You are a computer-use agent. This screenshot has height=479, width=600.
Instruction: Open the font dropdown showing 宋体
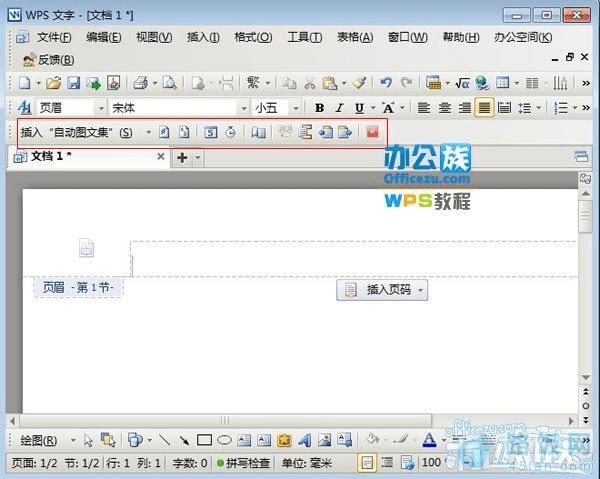(244, 109)
